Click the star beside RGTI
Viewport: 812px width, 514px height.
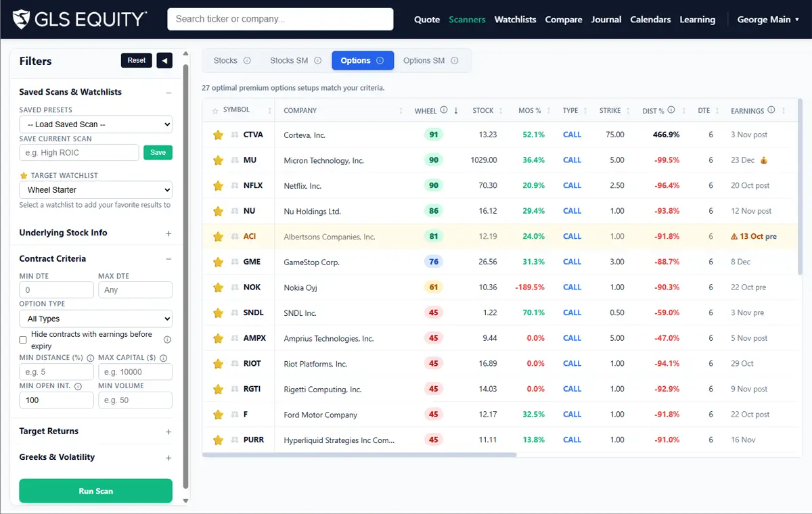[218, 389]
